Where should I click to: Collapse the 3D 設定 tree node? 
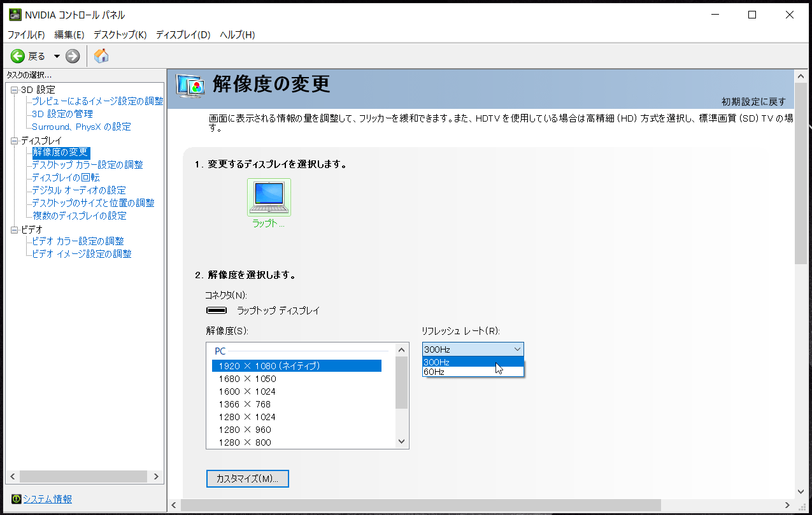(x=15, y=90)
